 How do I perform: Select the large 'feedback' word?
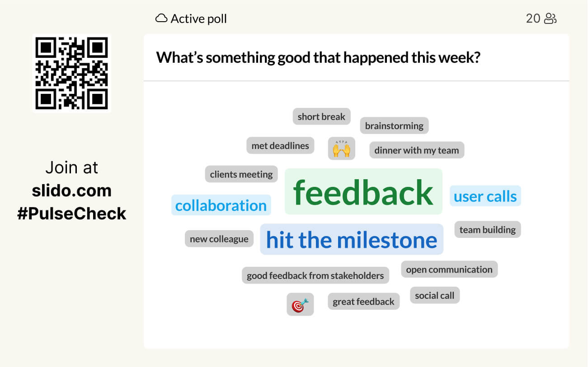363,192
